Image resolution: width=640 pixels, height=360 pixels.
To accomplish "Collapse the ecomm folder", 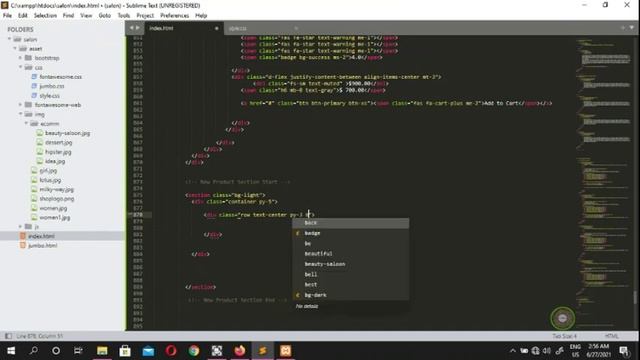I will point(26,124).
